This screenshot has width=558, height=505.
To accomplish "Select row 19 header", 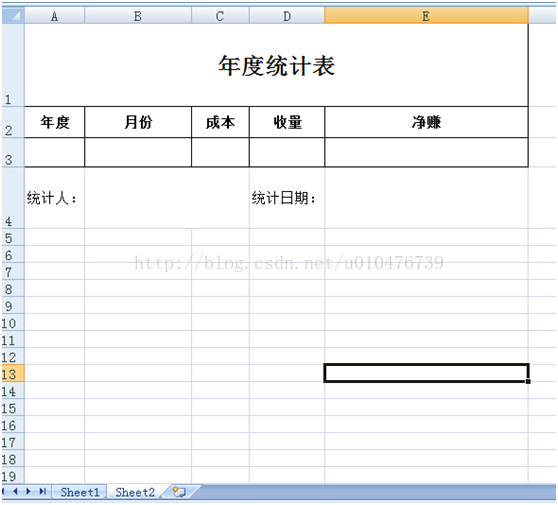I will (x=13, y=476).
